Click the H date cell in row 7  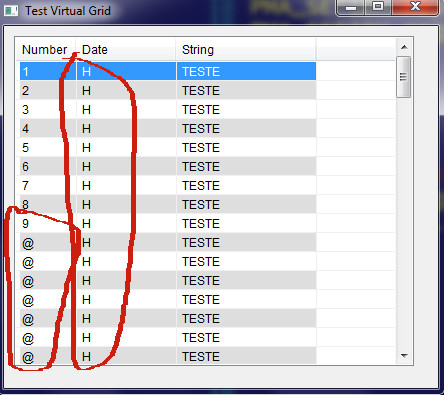(x=126, y=185)
